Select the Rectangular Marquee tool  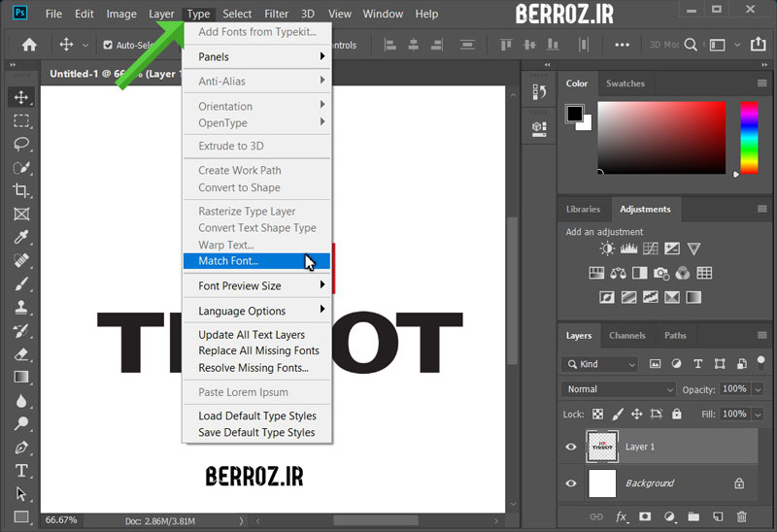[x=20, y=120]
